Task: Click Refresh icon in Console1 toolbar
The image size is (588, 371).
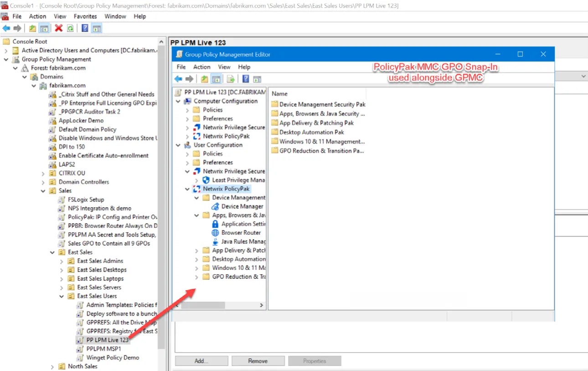Action: click(70, 28)
